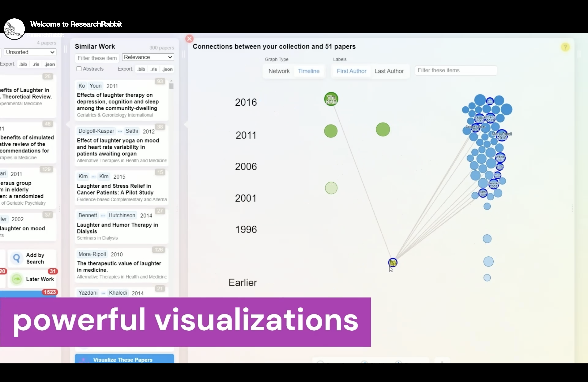This screenshot has width=588, height=382.
Task: Open the yellow help question mark icon
Action: (565, 47)
